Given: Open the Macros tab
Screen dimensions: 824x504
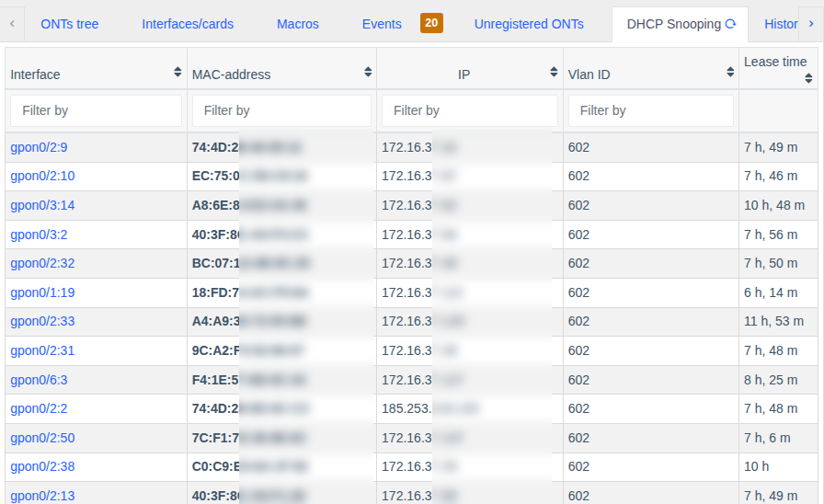Looking at the screenshot, I should [297, 24].
